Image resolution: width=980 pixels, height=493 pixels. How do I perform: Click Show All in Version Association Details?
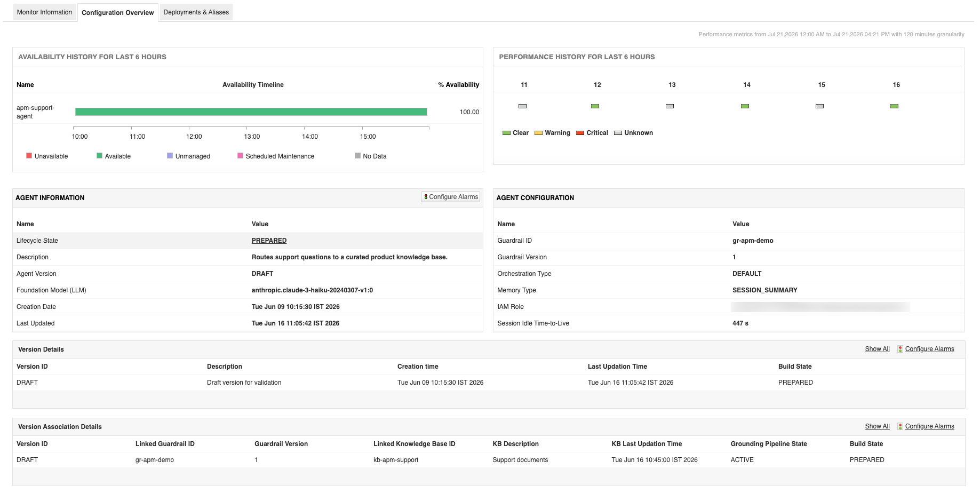tap(877, 426)
